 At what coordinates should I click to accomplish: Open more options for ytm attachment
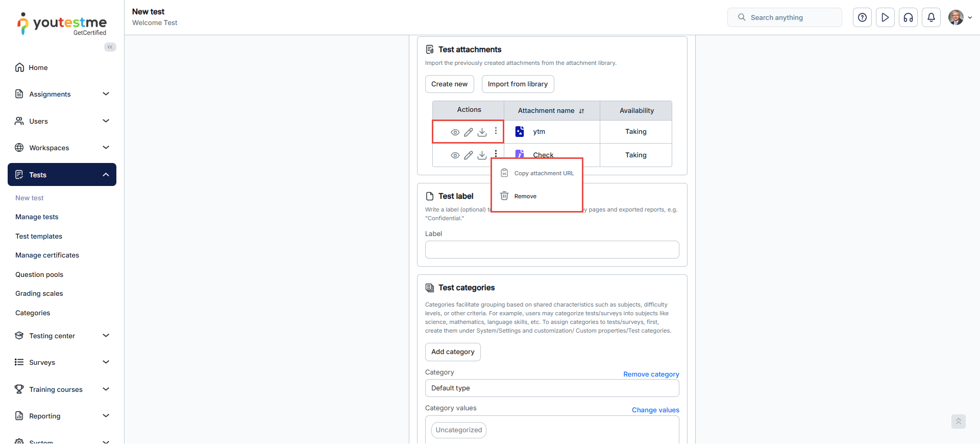[496, 131]
